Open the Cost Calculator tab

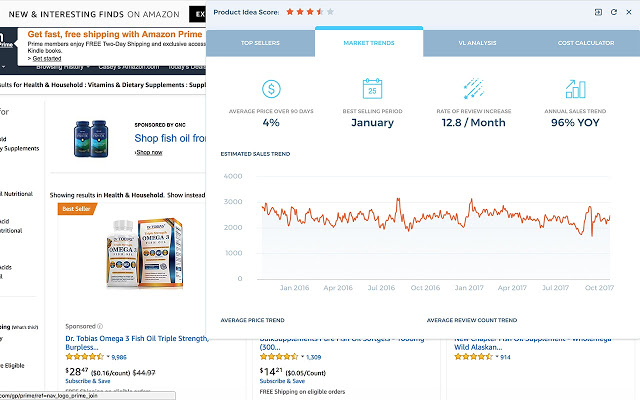[x=586, y=43]
